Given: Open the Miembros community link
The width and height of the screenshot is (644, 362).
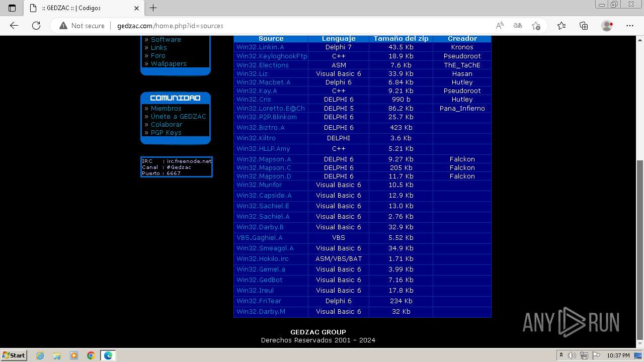Looking at the screenshot, I should click(166, 108).
